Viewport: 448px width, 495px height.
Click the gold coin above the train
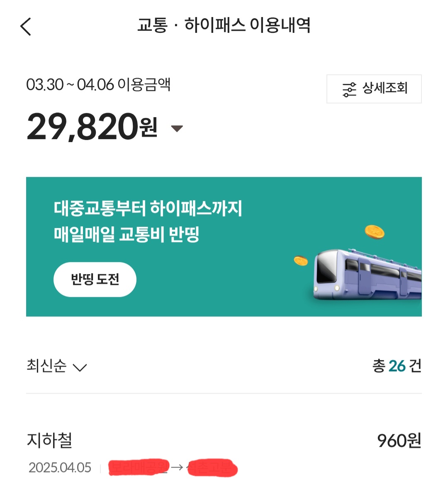coord(375,232)
